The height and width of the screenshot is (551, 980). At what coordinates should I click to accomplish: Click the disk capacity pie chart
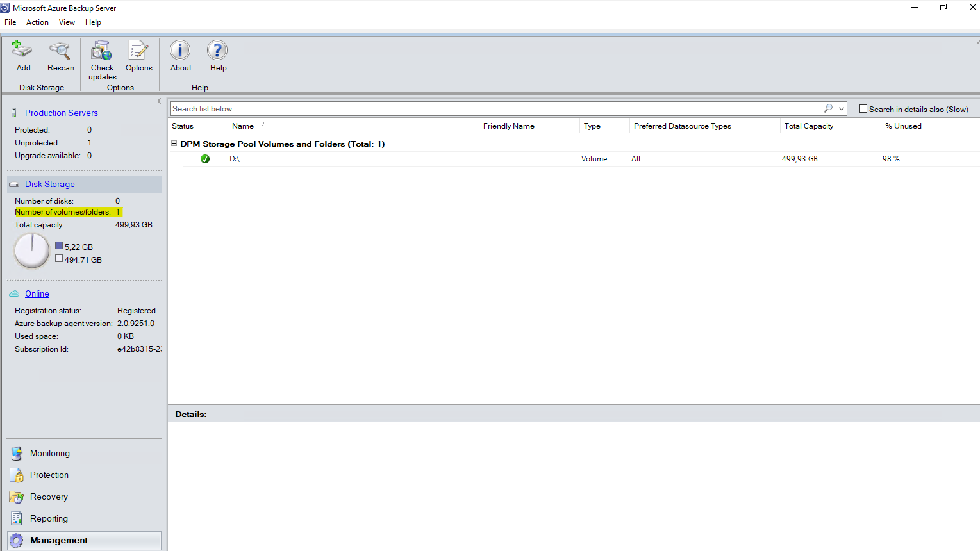(x=32, y=251)
